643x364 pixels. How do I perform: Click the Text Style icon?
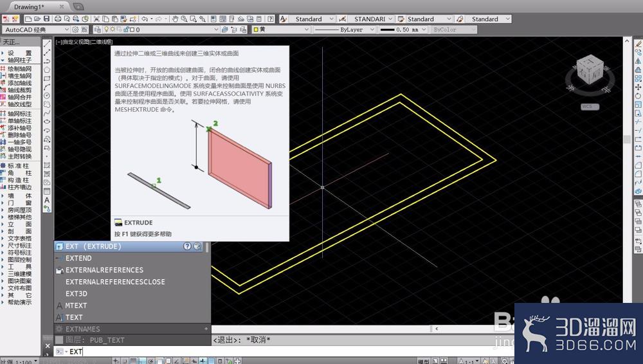[284, 19]
